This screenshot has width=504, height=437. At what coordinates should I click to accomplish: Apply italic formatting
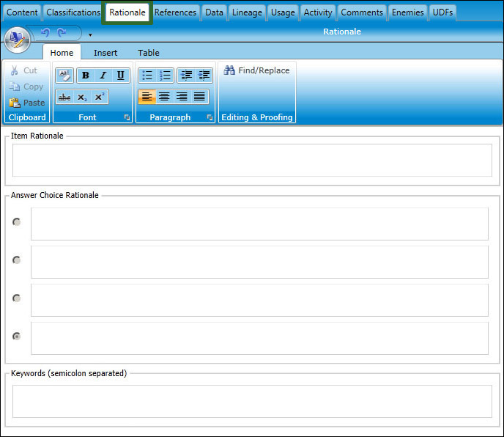tap(103, 76)
